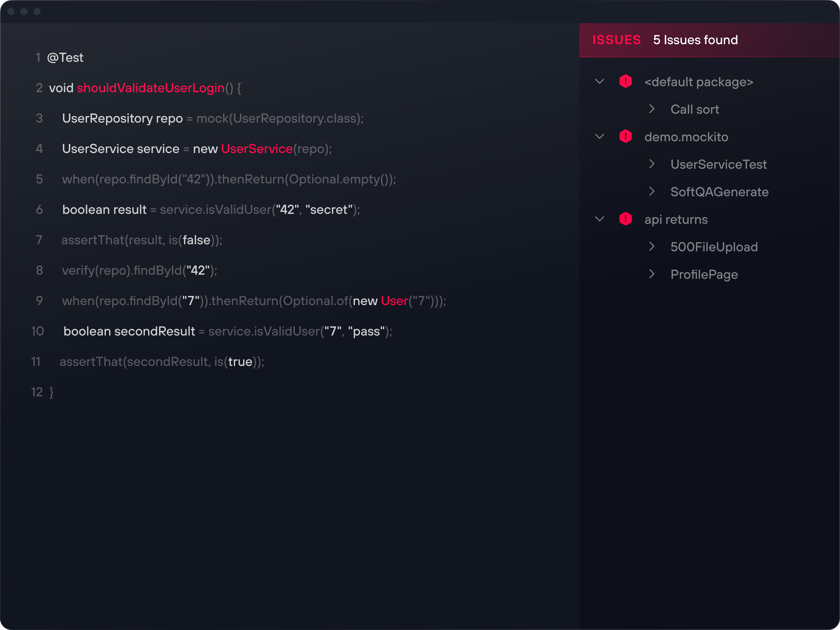Click the error icon beside <default package>
The image size is (840, 630).
click(x=625, y=81)
